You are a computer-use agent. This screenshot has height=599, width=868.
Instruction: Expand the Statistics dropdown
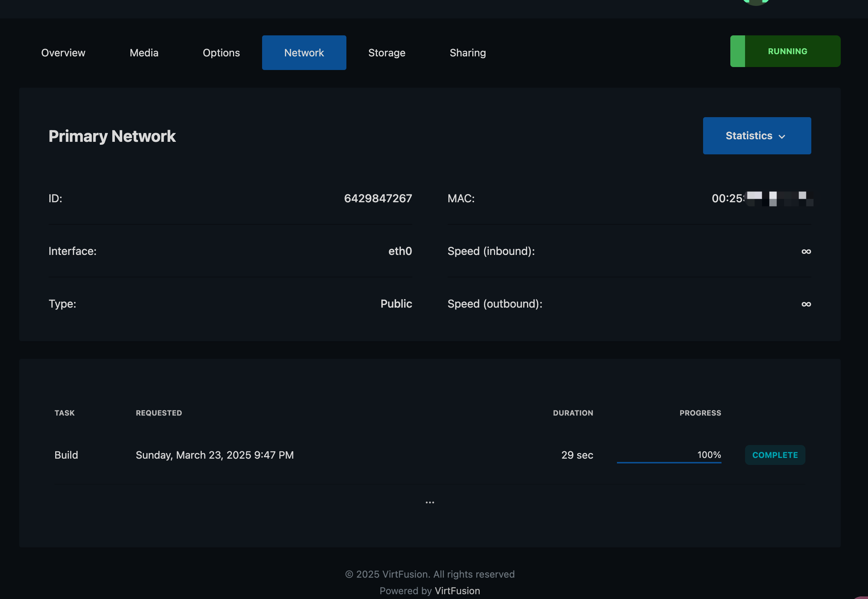pos(756,136)
